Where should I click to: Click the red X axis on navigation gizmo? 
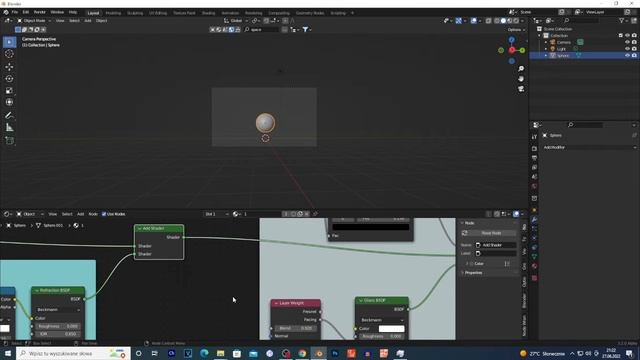point(512,50)
